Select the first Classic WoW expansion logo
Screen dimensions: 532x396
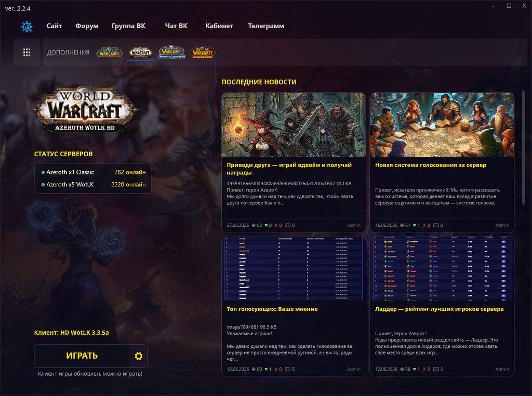pos(109,52)
